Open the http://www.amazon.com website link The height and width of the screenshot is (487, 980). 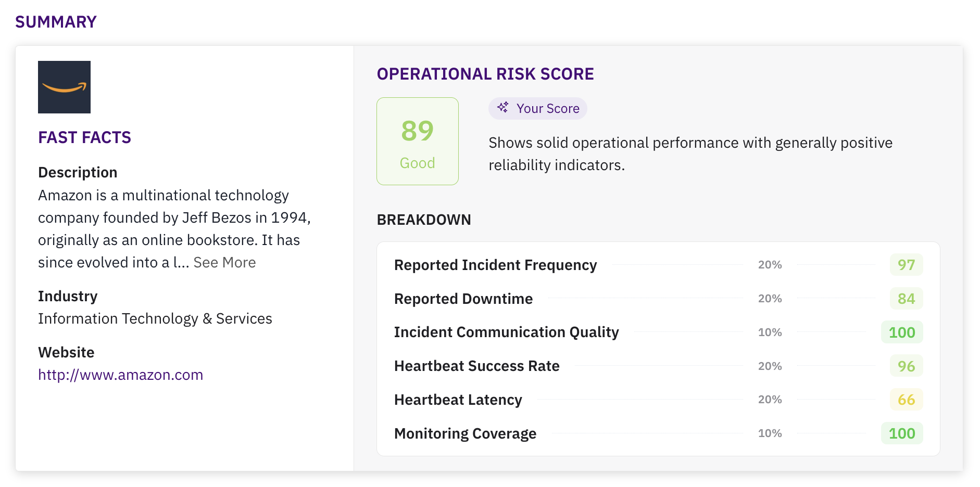point(120,375)
